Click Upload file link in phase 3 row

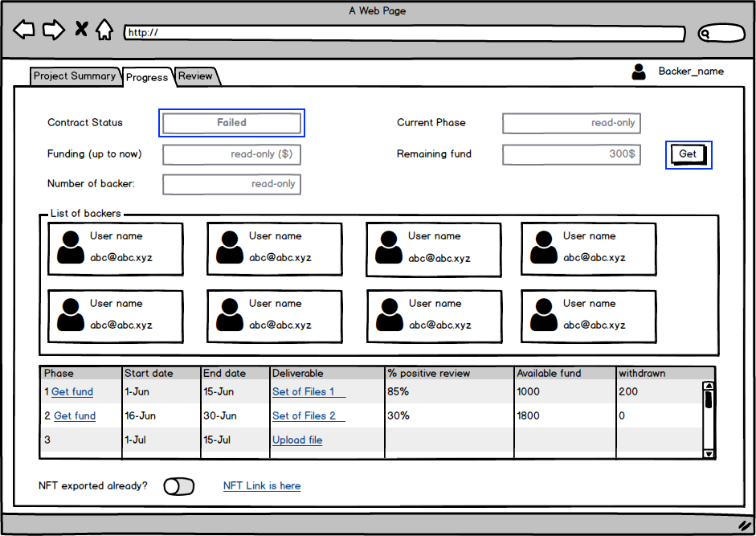297,440
